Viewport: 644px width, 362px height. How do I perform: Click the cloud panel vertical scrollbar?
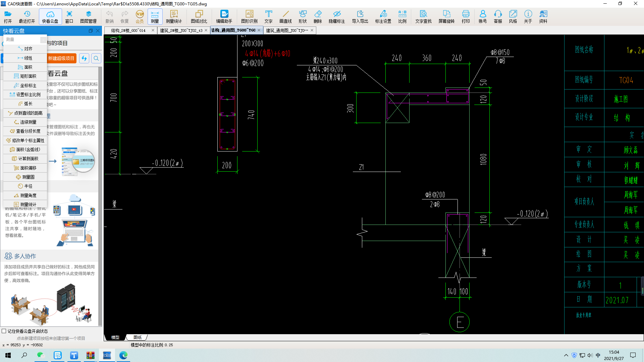(100, 196)
